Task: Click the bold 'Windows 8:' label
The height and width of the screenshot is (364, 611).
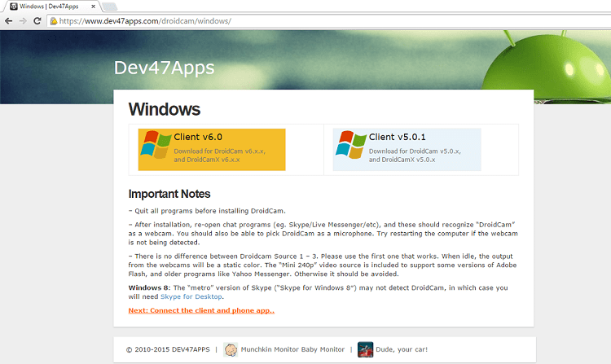Action: click(x=149, y=287)
